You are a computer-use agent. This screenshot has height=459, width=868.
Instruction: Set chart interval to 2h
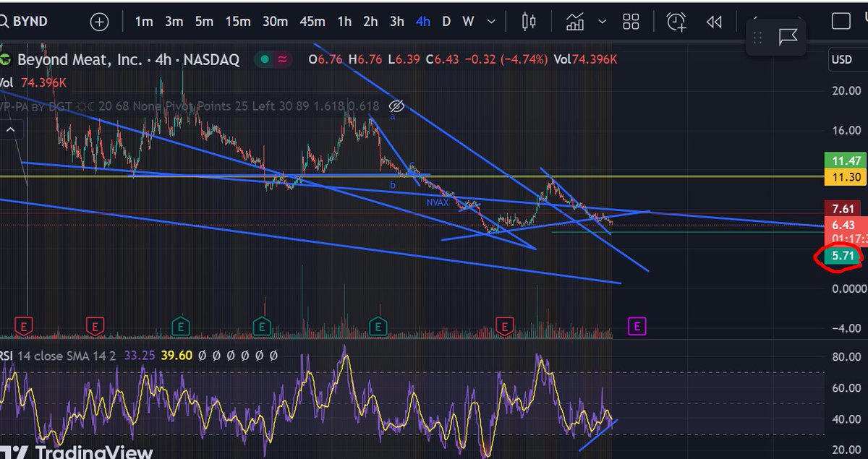tap(370, 22)
